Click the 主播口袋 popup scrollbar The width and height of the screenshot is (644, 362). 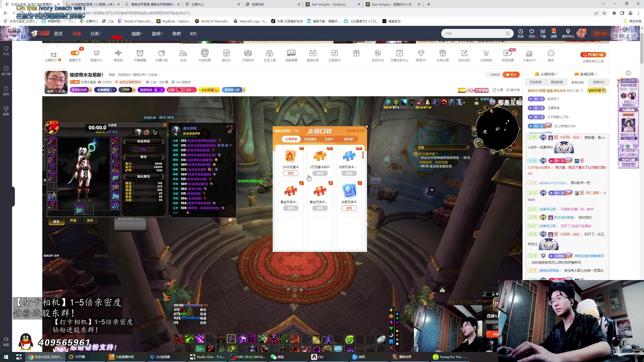click(363, 155)
